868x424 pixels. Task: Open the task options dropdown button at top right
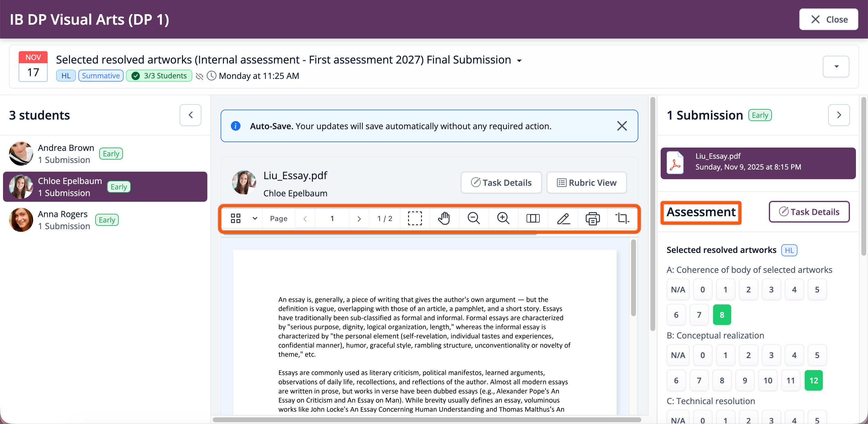pyautogui.click(x=836, y=66)
